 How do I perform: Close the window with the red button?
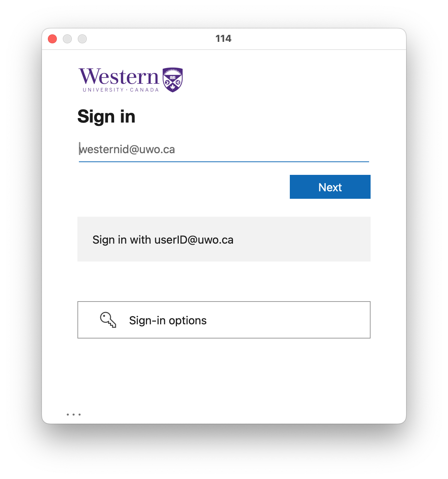(x=52, y=39)
